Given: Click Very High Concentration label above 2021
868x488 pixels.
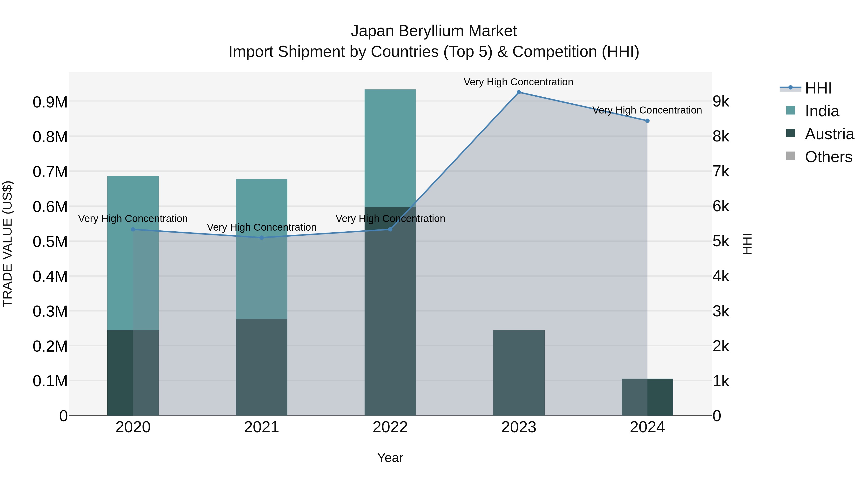Looking at the screenshot, I should click(261, 227).
